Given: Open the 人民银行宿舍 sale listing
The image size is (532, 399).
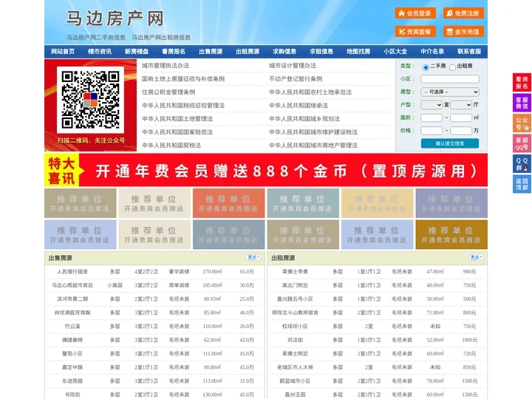Looking at the screenshot, I should [x=72, y=271].
